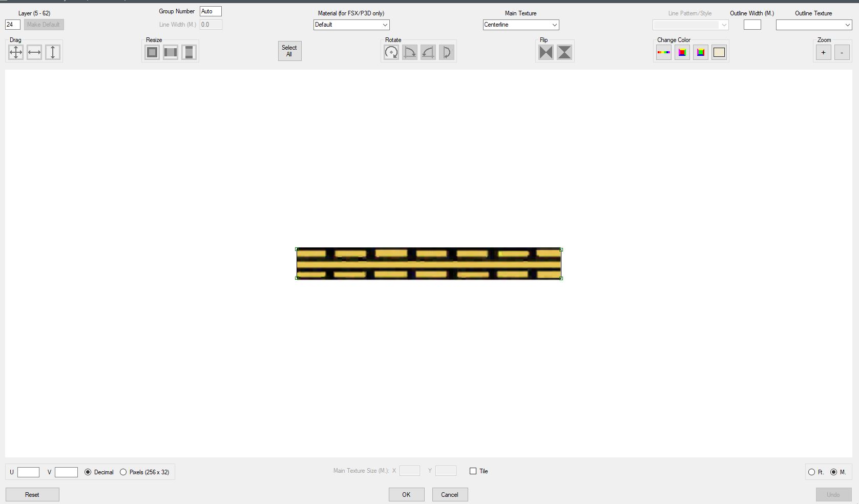
Task: Flip the texture vertically
Action: (x=564, y=52)
